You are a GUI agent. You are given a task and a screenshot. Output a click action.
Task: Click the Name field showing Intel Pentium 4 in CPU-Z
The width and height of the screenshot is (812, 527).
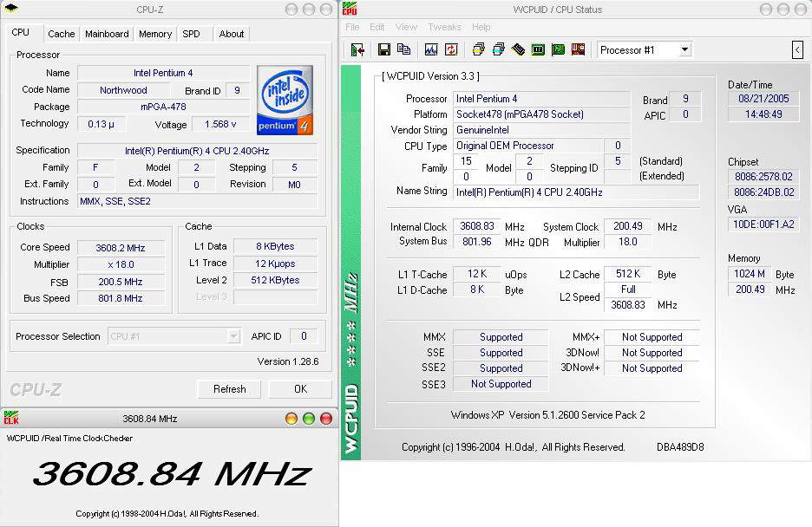click(163, 73)
